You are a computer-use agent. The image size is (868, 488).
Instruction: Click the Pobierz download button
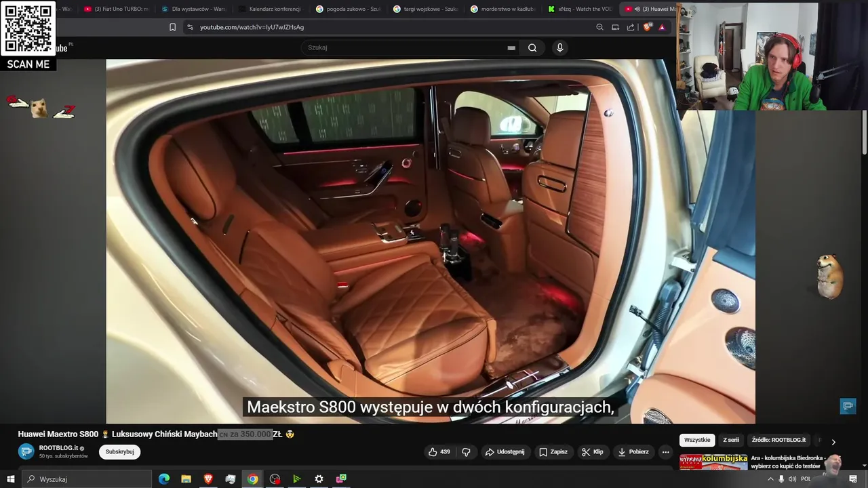click(633, 452)
